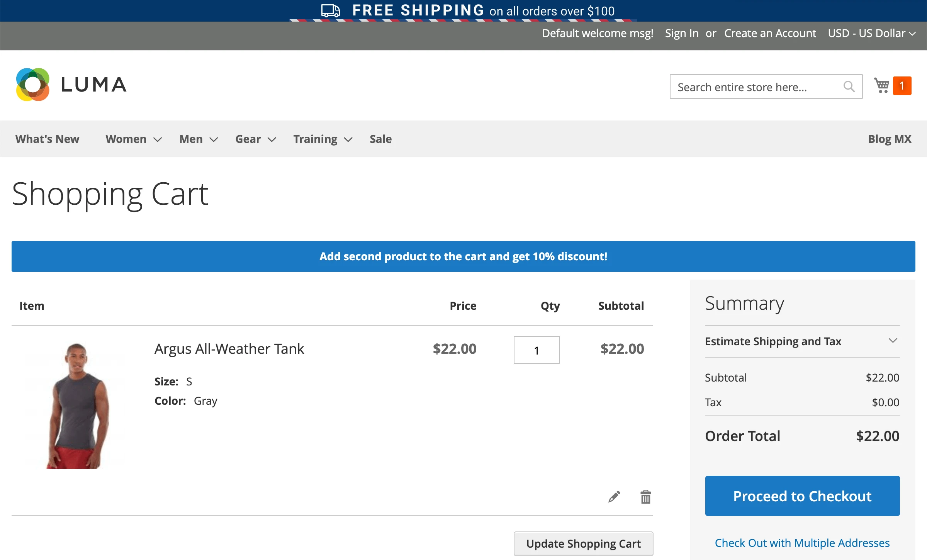Click the quantity input field

tap(537, 350)
